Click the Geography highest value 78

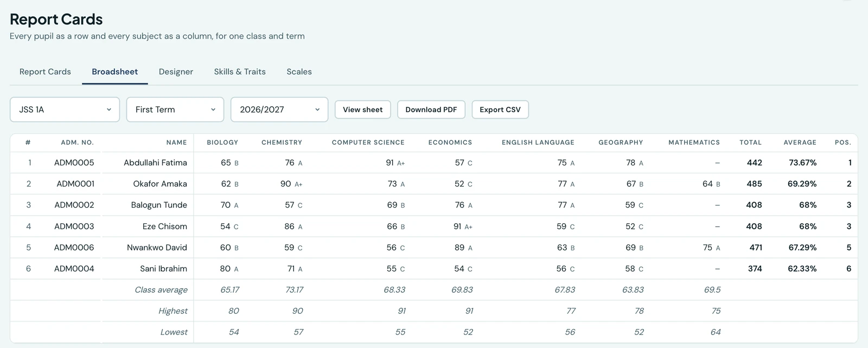[x=639, y=311]
